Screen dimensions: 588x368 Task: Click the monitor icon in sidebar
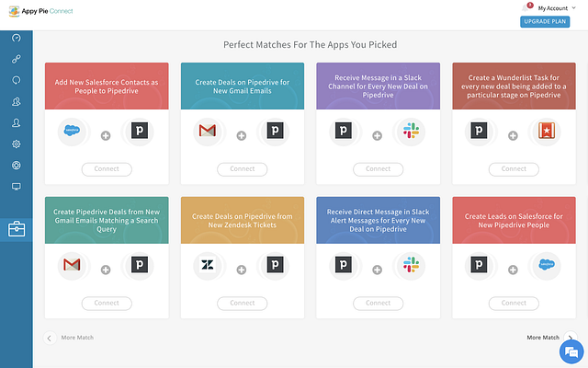click(16, 187)
